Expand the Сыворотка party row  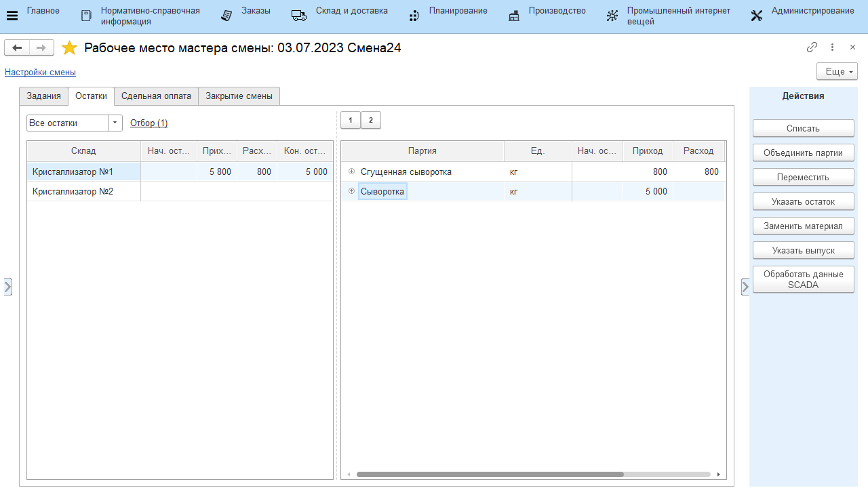pos(351,191)
